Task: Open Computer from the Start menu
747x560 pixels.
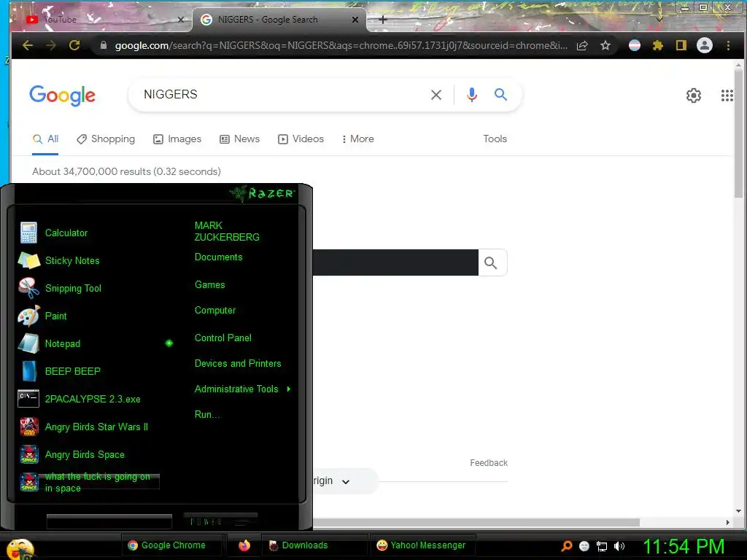Action: click(x=215, y=311)
